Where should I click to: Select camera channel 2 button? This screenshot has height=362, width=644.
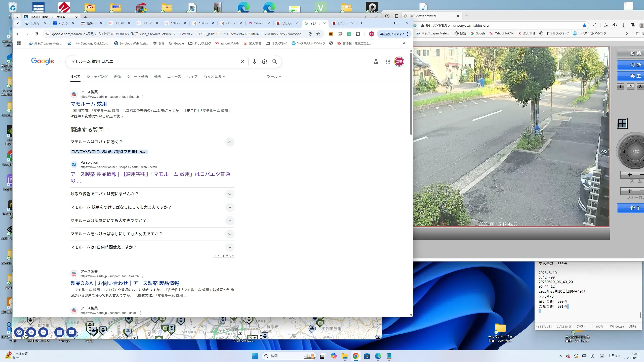pyautogui.click(x=630, y=87)
